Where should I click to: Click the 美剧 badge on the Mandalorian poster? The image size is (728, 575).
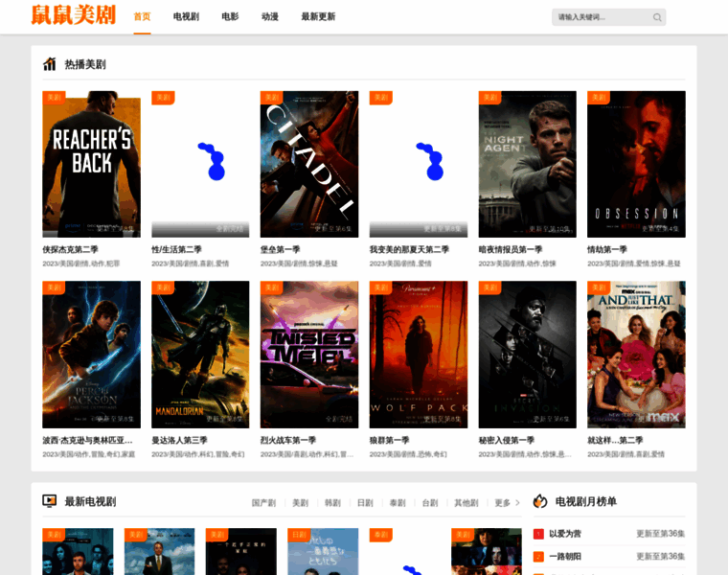163,287
